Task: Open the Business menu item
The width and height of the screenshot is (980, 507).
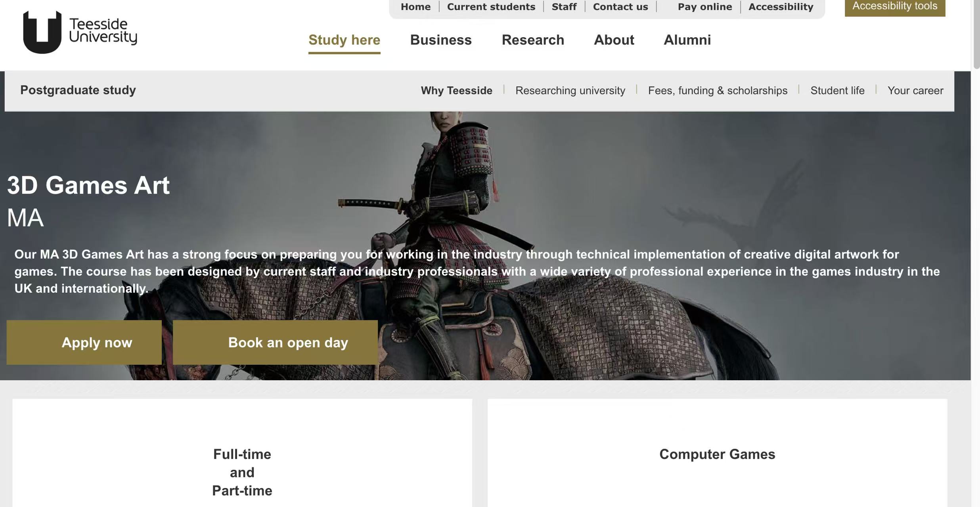Action: click(440, 40)
